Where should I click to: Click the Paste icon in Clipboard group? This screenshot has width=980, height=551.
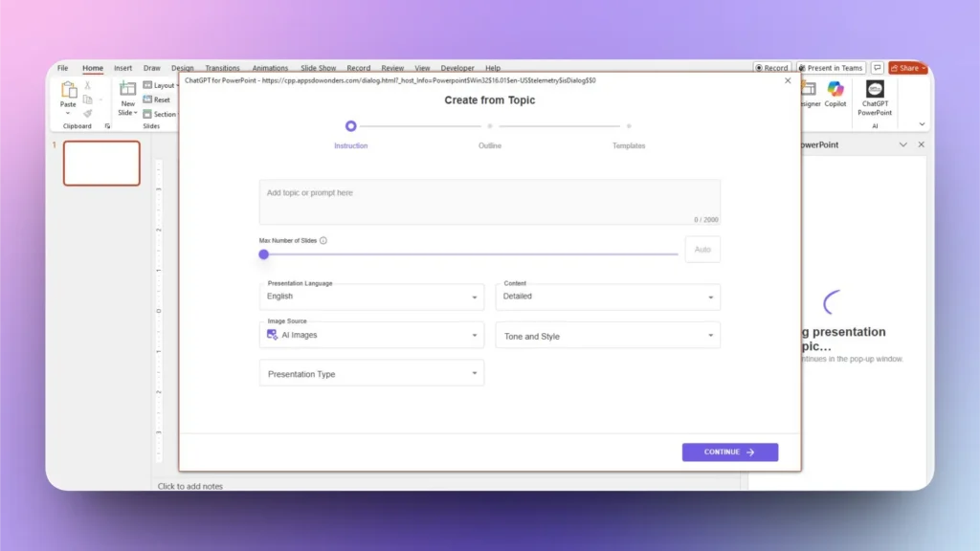68,90
